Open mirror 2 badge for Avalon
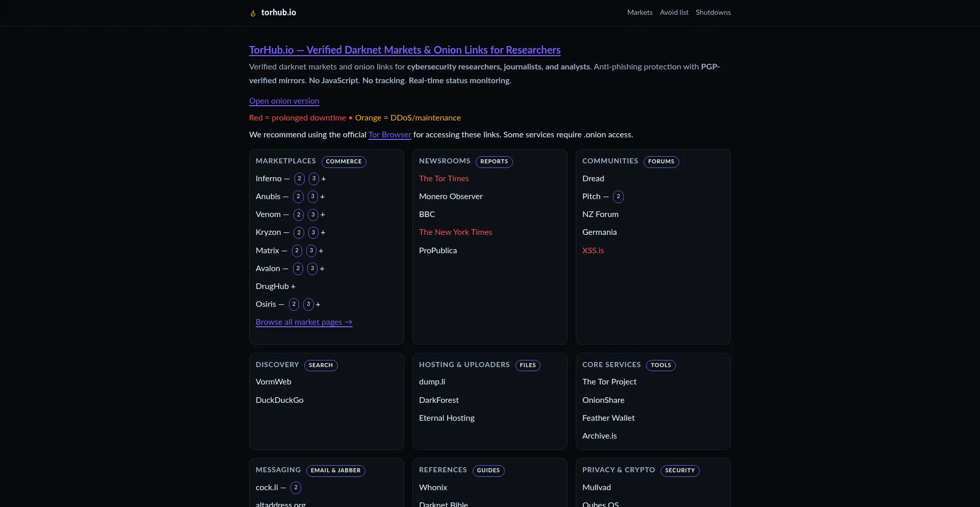 click(298, 269)
